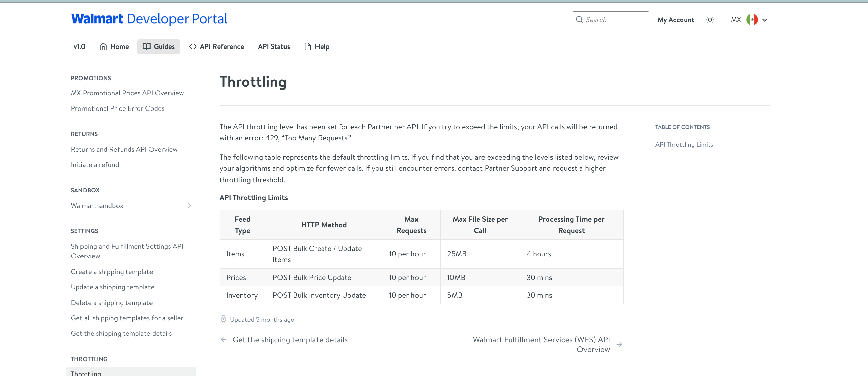This screenshot has height=376, width=868.
Task: Open the v1.0 version selector
Action: (x=79, y=46)
